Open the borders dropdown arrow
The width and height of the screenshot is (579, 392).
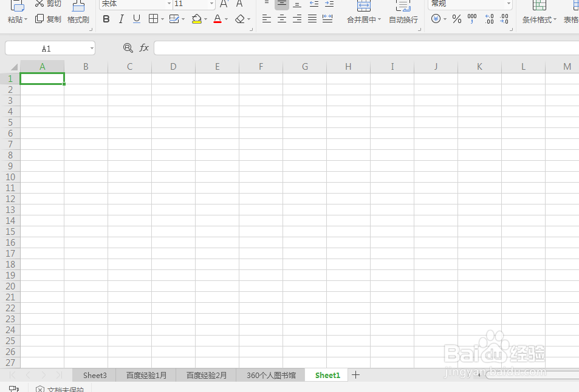pos(162,19)
